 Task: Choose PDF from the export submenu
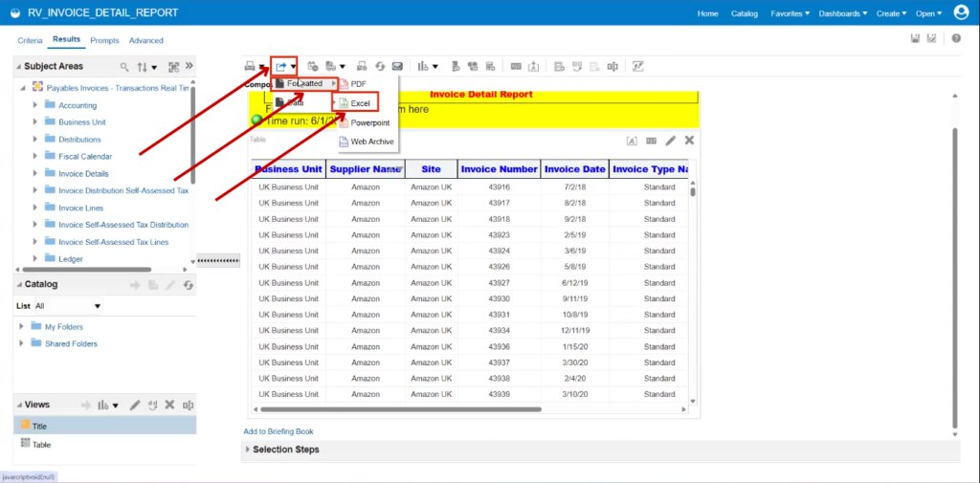click(358, 84)
